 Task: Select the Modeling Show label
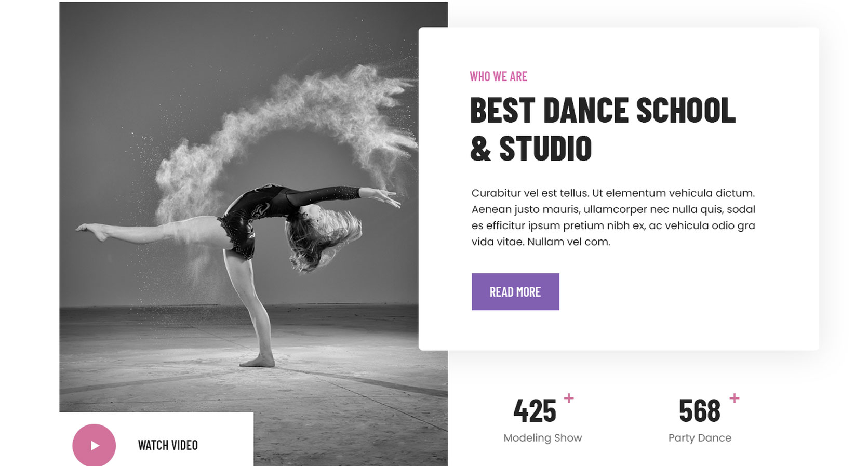click(x=542, y=438)
